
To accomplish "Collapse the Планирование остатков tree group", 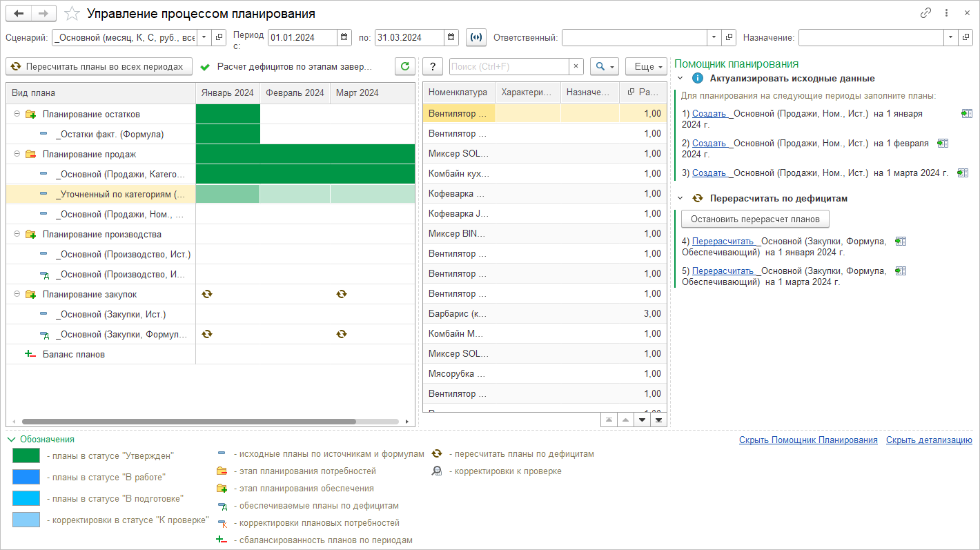I will click(x=17, y=114).
